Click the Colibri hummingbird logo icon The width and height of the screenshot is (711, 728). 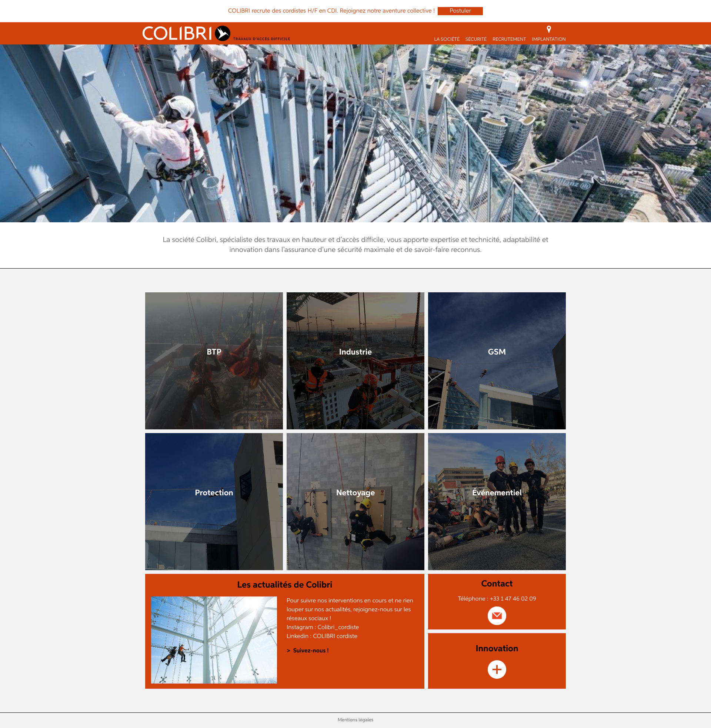[223, 33]
